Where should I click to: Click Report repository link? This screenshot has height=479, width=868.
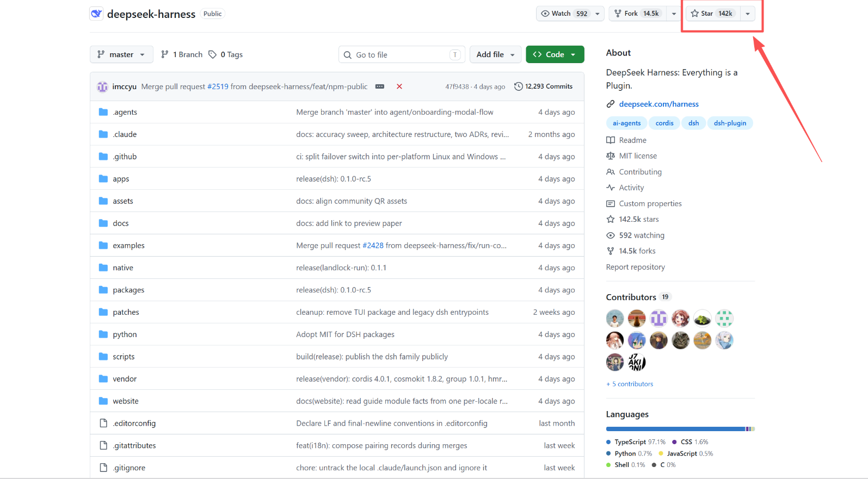point(636,267)
